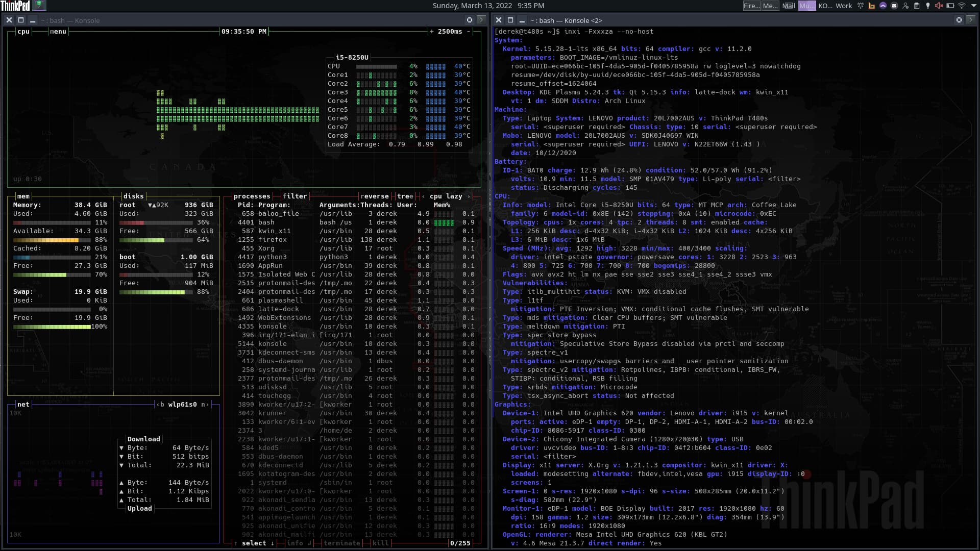The width and height of the screenshot is (980, 551).
Task: Click select at bottom of processes box
Action: [x=254, y=543]
